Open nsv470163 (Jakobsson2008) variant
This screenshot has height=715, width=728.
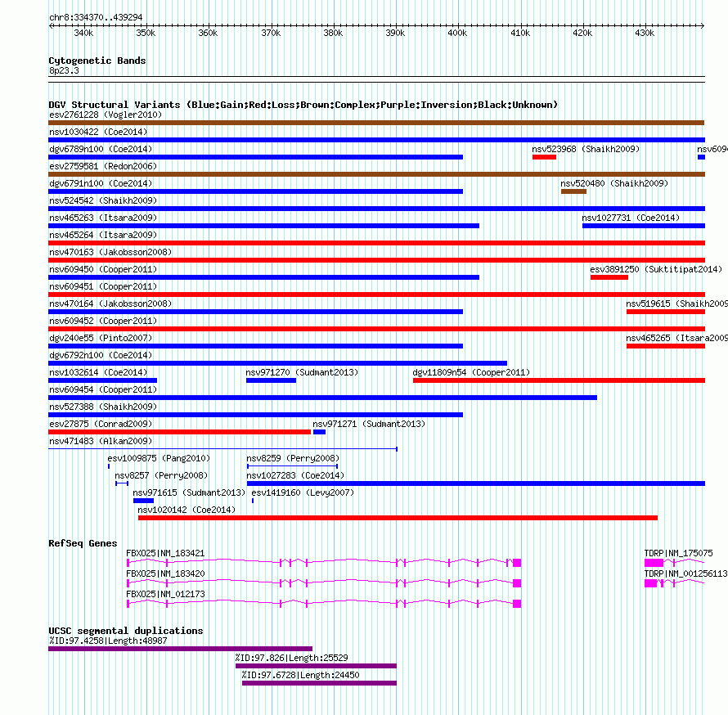coord(376,260)
